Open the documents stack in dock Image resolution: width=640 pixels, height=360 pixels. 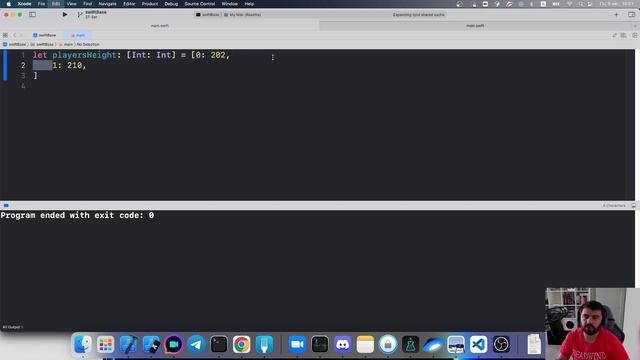pyautogui.click(x=534, y=344)
